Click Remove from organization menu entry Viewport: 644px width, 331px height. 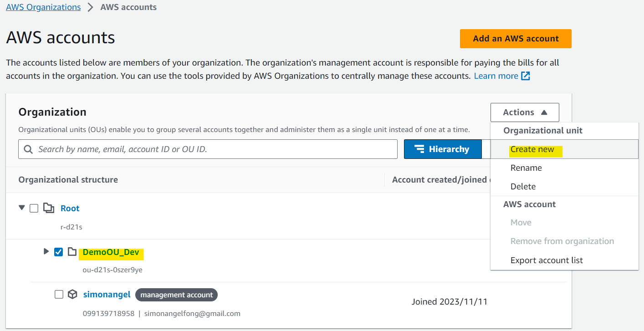[564, 241]
